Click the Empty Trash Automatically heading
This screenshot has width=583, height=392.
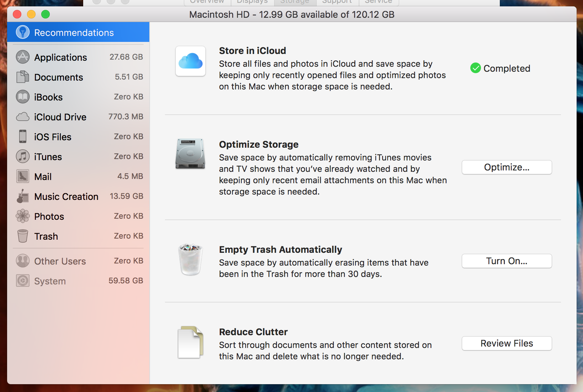pos(280,250)
